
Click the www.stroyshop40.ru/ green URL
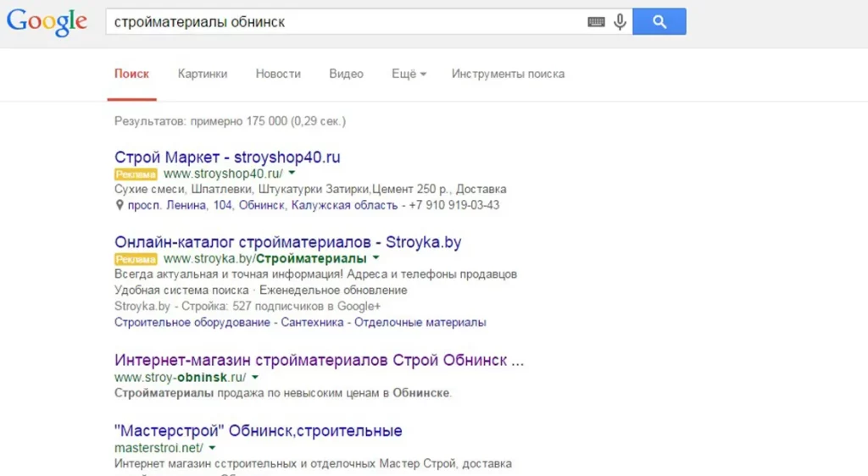[223, 174]
